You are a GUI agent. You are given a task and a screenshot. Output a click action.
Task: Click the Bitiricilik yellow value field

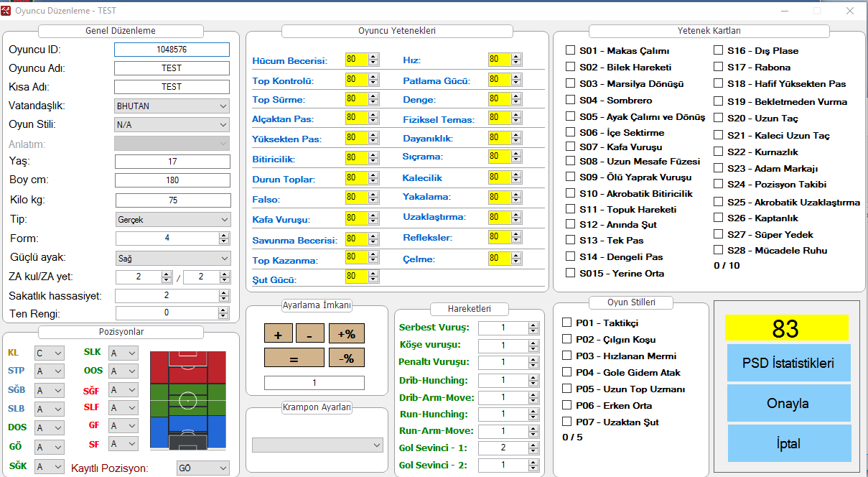click(356, 158)
